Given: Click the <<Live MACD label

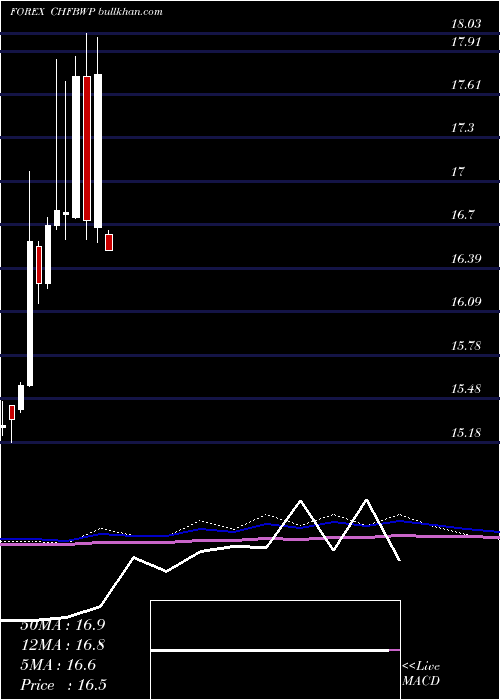Looking at the screenshot, I should point(421,674).
